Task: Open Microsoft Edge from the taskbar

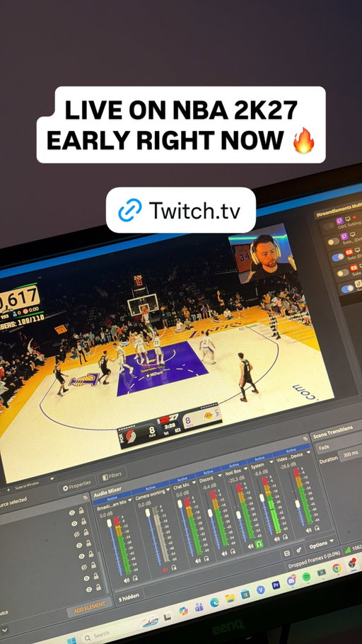Action: click(x=214, y=602)
